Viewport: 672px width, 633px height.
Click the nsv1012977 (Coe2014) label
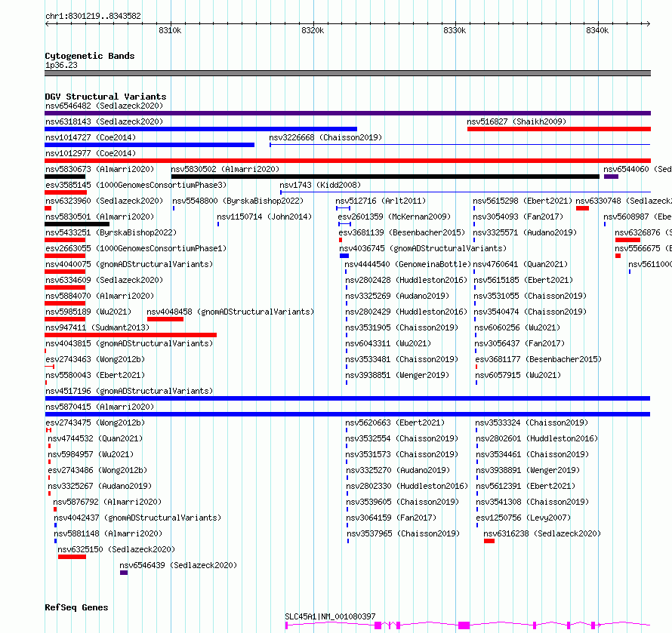pyautogui.click(x=91, y=153)
